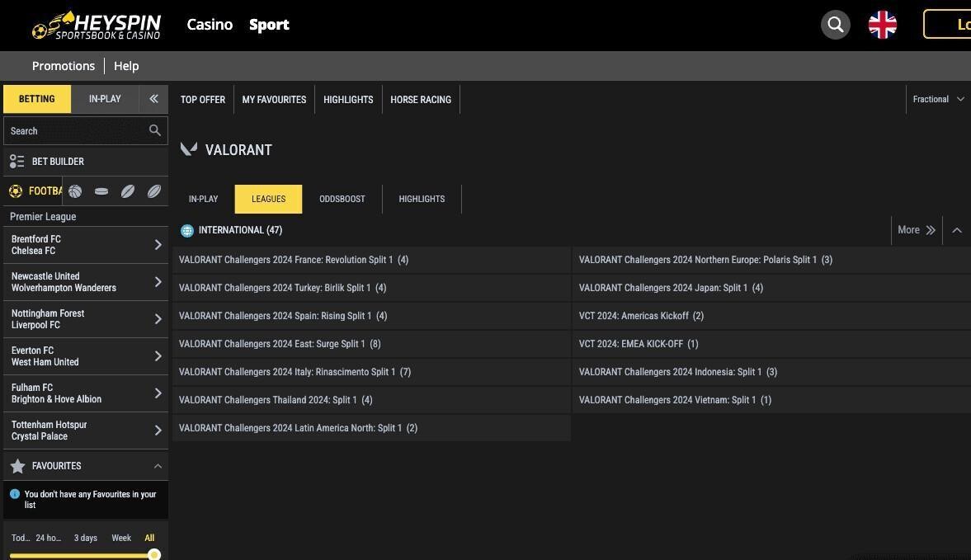Select the Valorant Leagues tab
Image resolution: width=971 pixels, height=560 pixels.
[268, 200]
